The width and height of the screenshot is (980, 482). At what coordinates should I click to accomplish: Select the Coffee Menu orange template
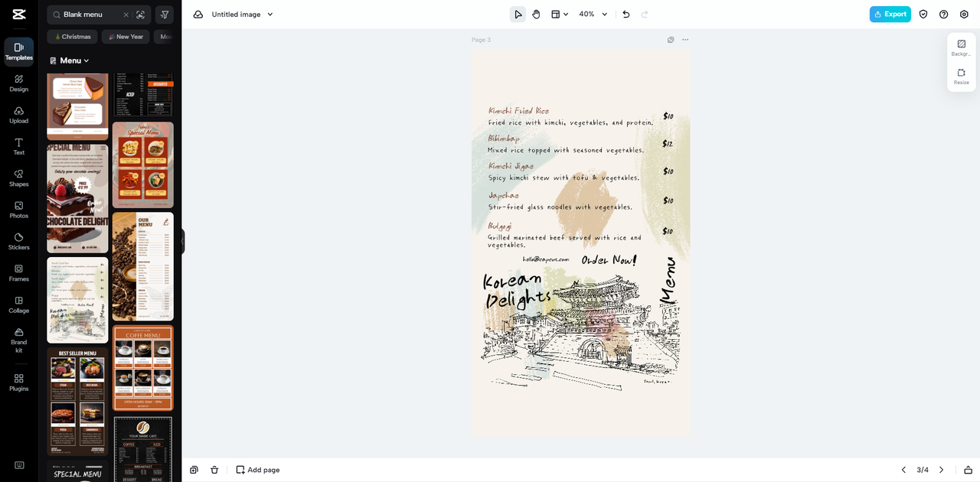[x=143, y=368]
